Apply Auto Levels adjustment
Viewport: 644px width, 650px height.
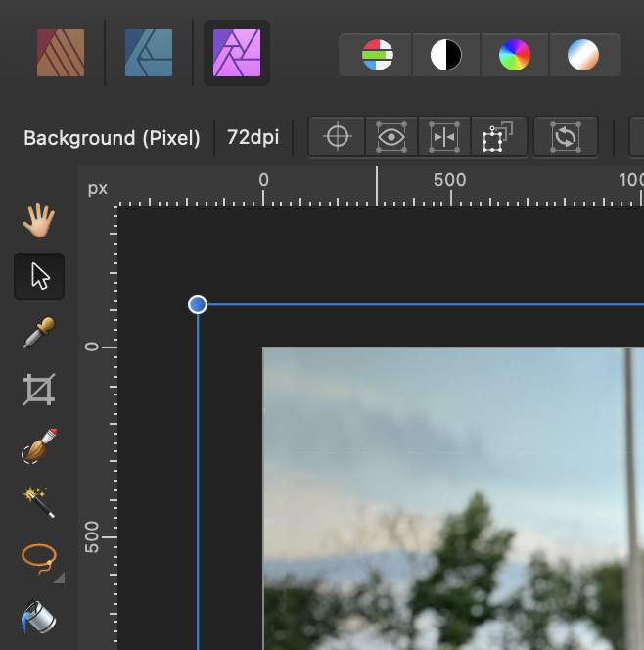click(x=377, y=55)
